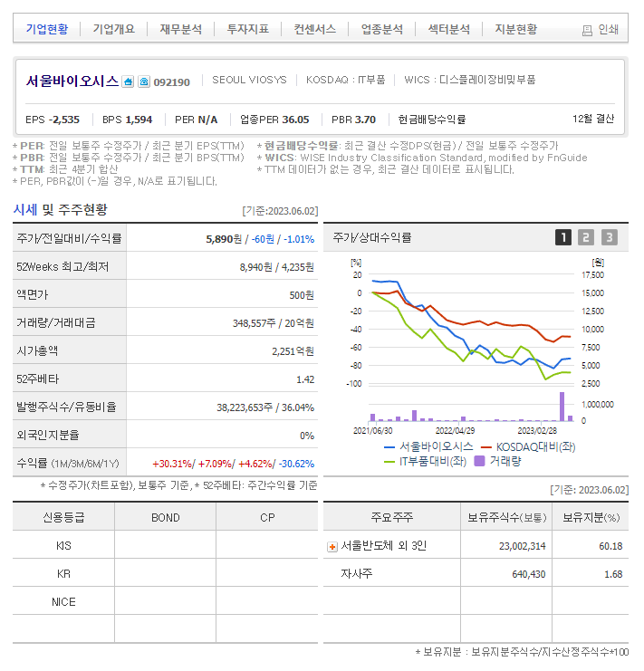Image resolution: width=644 pixels, height=671 pixels.
Task: Click the blue 서울바이오시스 legend line
Action: [389, 447]
